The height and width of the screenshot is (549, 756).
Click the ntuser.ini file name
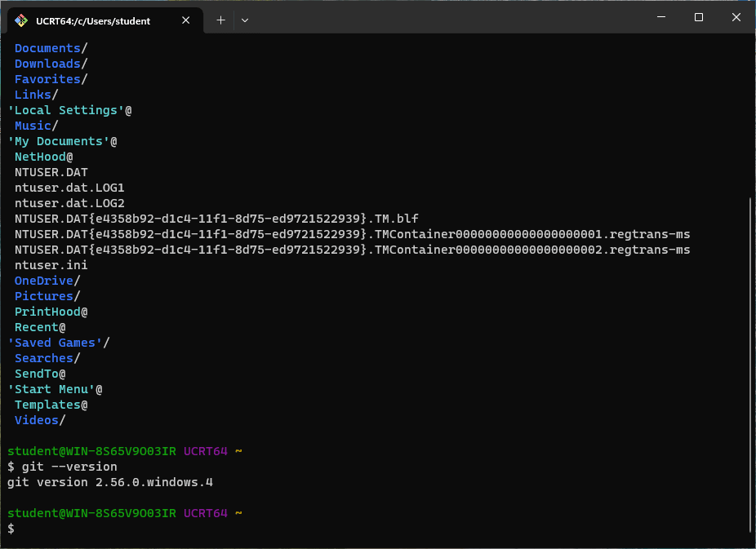point(51,265)
